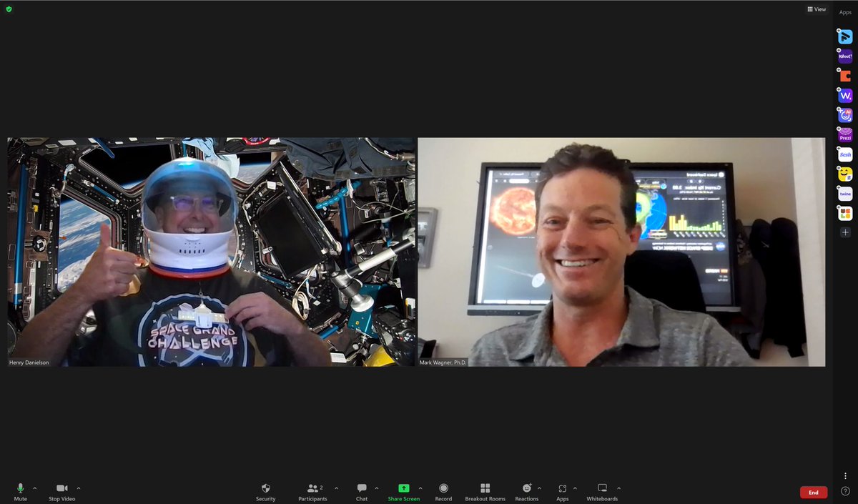The height and width of the screenshot is (504, 858).
Task: Open the help question mark icon
Action: pyautogui.click(x=845, y=491)
